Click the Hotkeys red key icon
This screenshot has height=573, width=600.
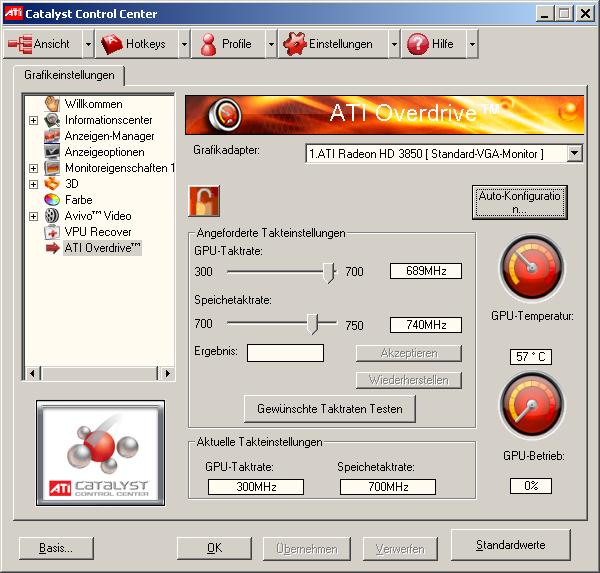(x=111, y=44)
